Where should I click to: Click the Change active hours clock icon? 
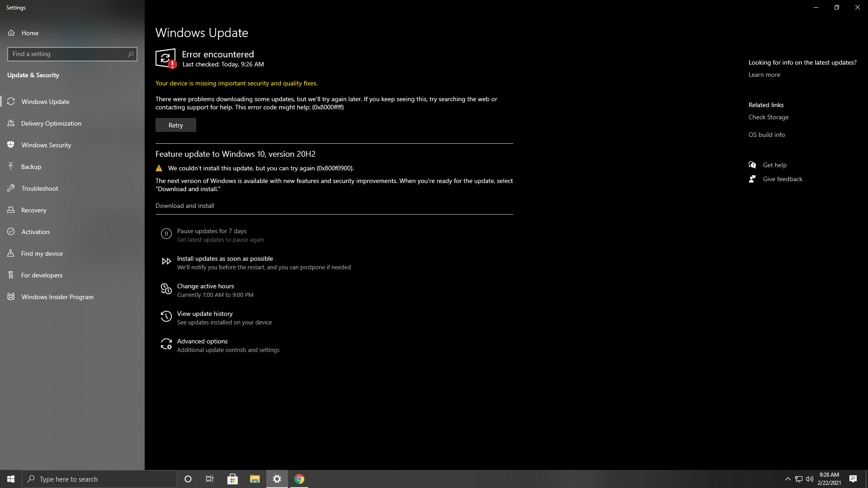click(166, 289)
